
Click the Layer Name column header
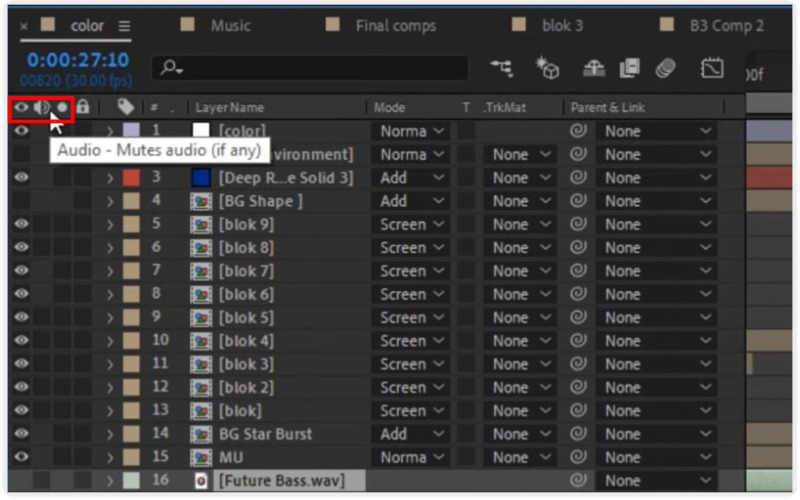coord(230,108)
